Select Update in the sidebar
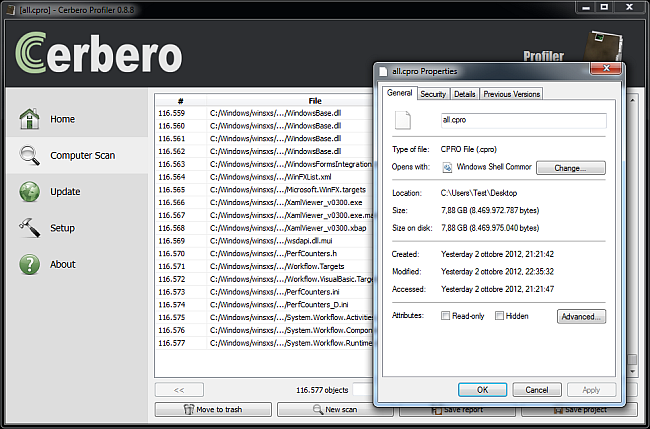650x429 pixels. coord(77,192)
